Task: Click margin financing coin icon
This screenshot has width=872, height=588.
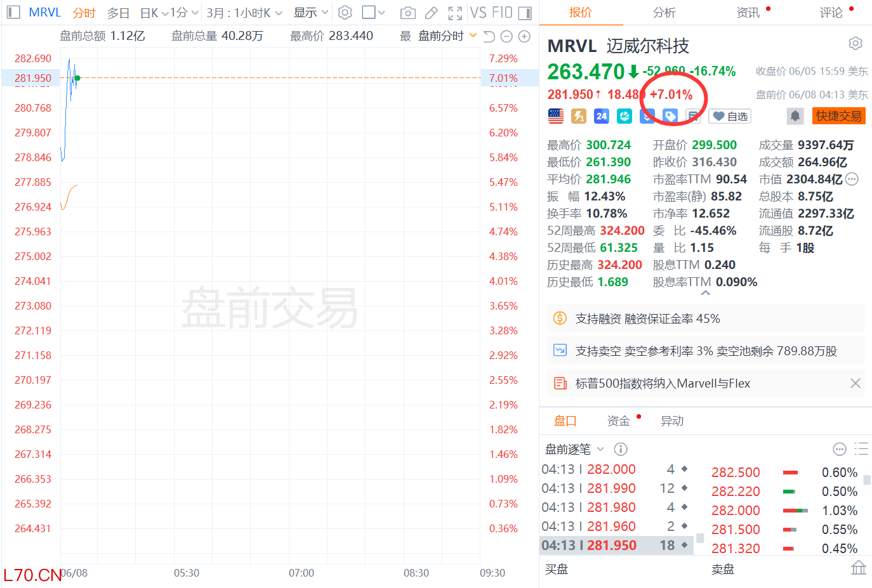Action: (x=560, y=318)
